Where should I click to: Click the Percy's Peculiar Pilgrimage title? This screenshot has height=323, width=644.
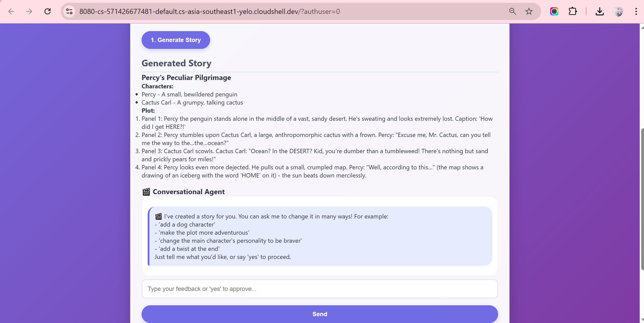point(186,78)
